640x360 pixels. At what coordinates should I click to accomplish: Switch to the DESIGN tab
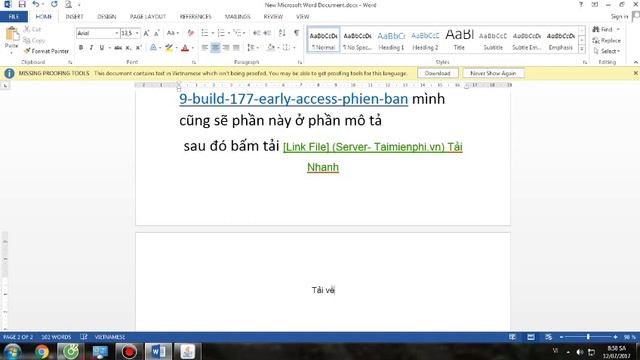coord(107,17)
